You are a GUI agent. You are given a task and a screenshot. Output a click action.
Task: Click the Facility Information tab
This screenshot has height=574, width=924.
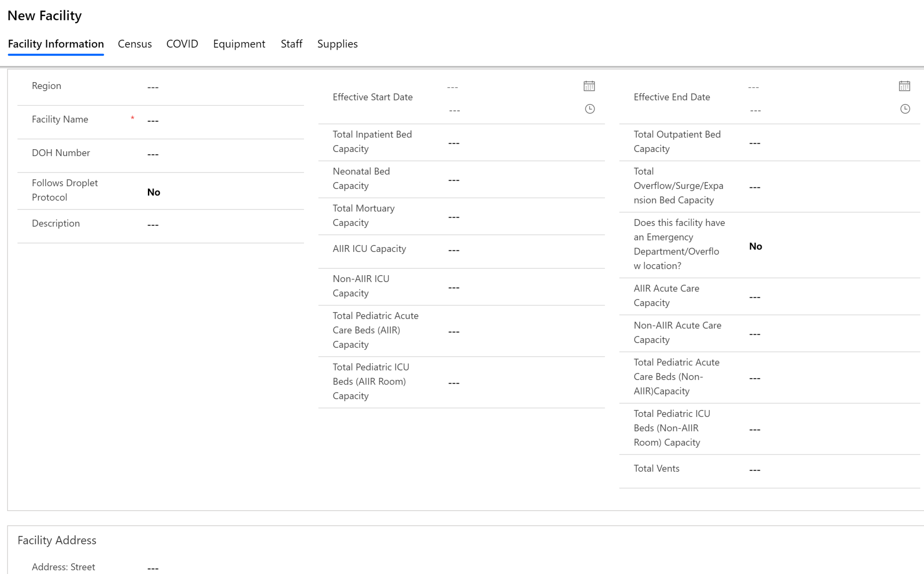[56, 44]
